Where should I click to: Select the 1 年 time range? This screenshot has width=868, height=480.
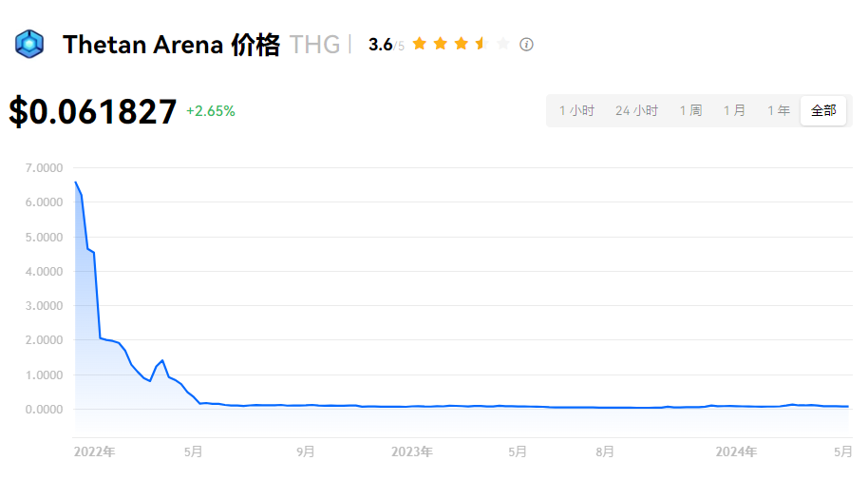click(779, 111)
